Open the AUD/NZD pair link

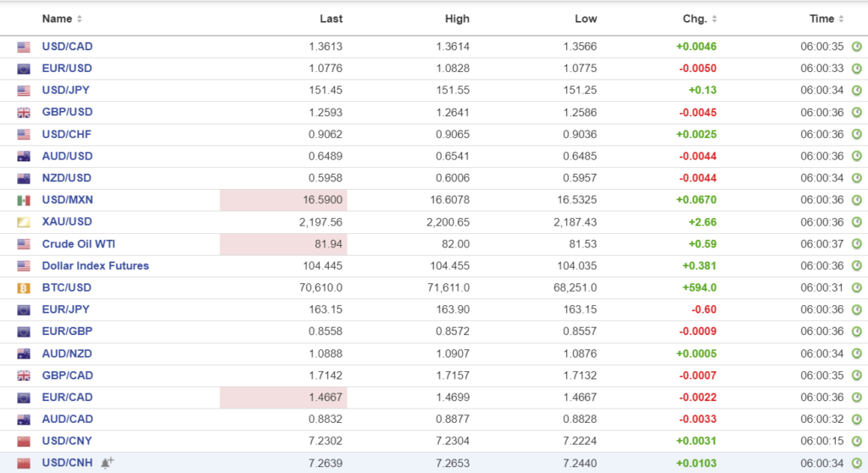(x=67, y=353)
